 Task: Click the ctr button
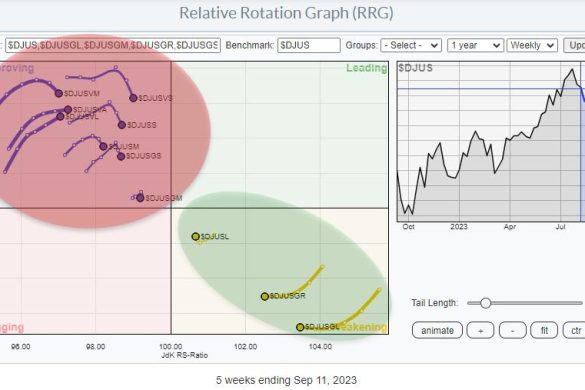click(x=574, y=330)
